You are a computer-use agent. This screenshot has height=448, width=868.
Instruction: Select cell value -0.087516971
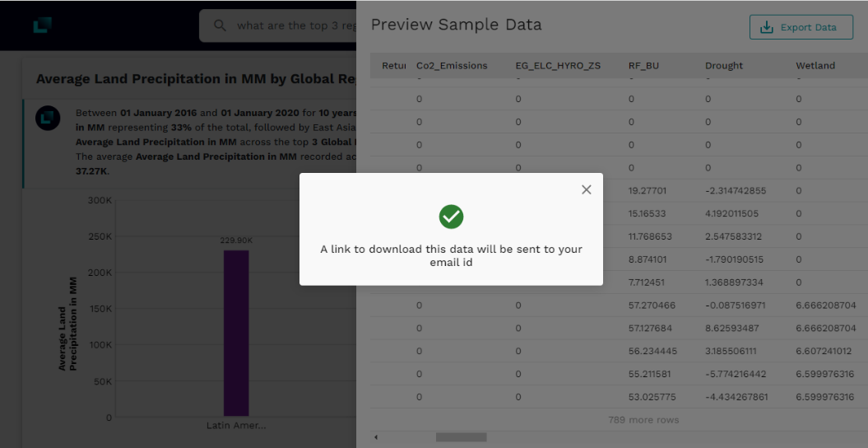point(736,306)
